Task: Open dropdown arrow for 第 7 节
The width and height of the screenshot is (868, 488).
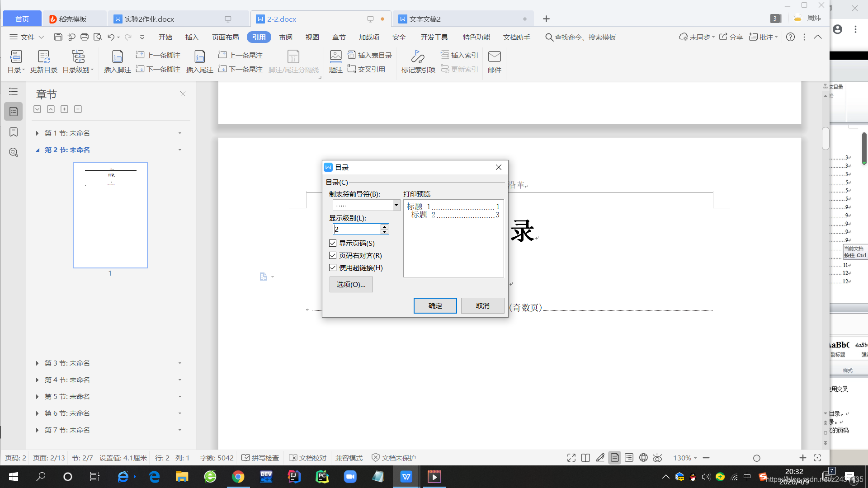Action: [x=180, y=430]
